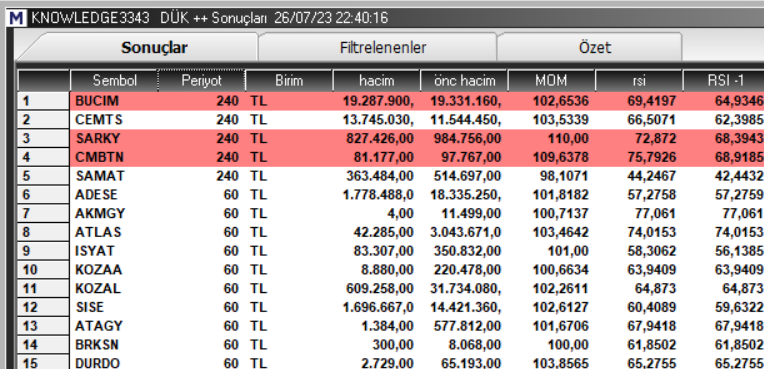Select the ATAGY symbol cell
Image resolution: width=764 pixels, height=369 pixels.
click(99, 326)
